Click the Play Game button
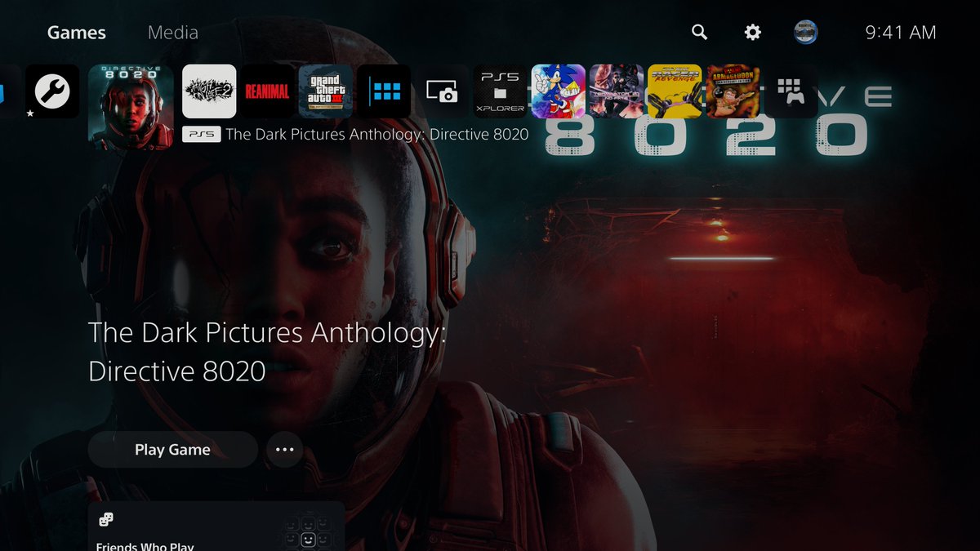 [x=173, y=450]
